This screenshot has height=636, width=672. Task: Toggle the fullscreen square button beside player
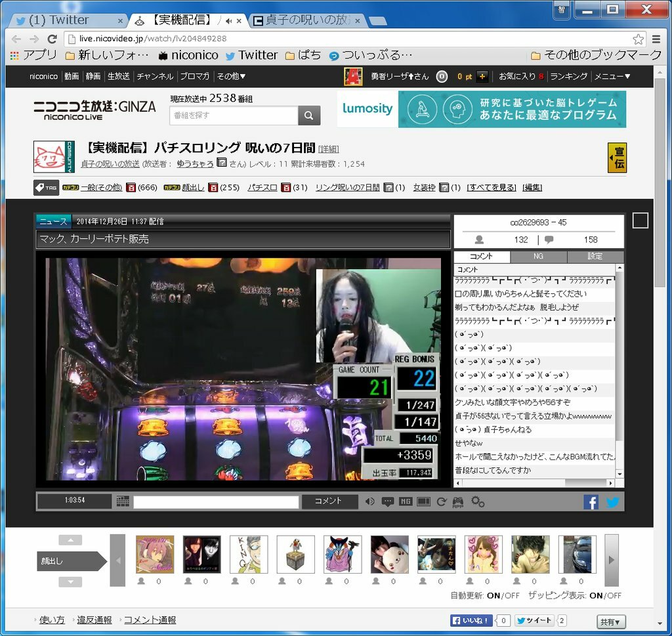640,221
